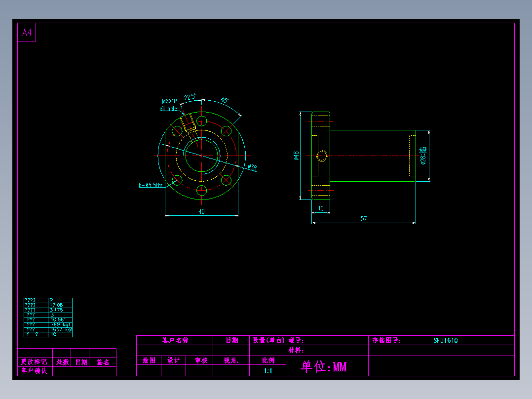Click the A4 sheet size label
This screenshot has width=532, height=399.
click(x=27, y=33)
